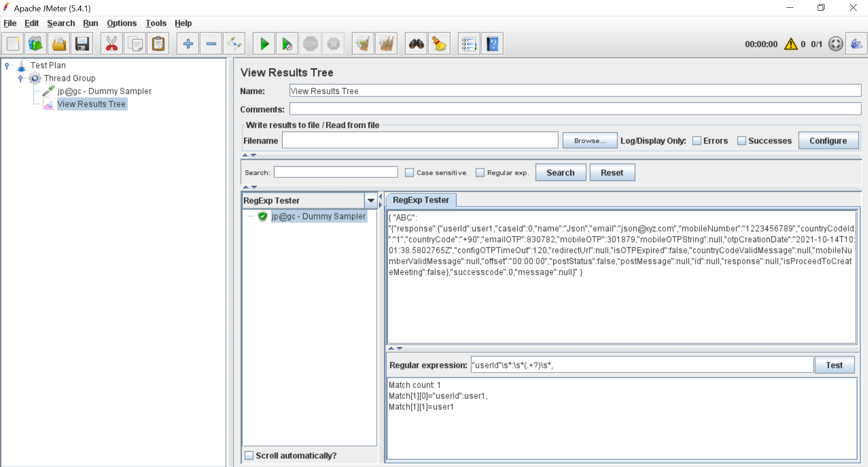Open the Help question mark icon
Screen dimensions: 868x467
492,44
